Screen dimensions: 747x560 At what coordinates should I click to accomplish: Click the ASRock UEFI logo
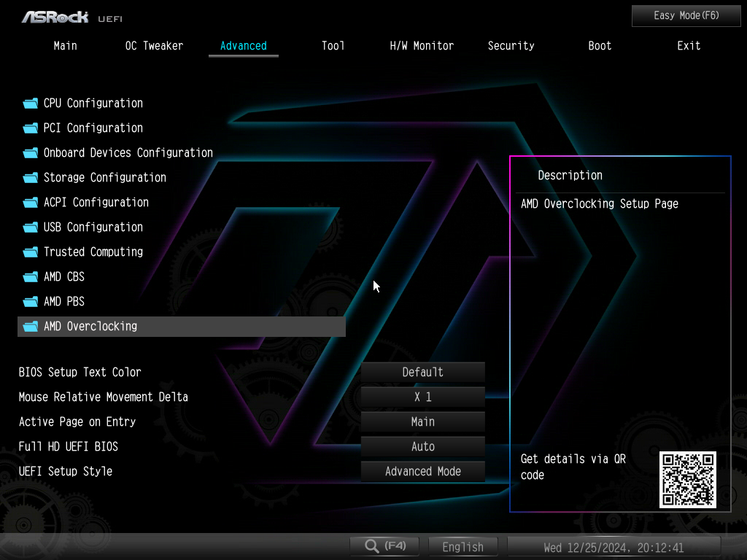click(72, 17)
